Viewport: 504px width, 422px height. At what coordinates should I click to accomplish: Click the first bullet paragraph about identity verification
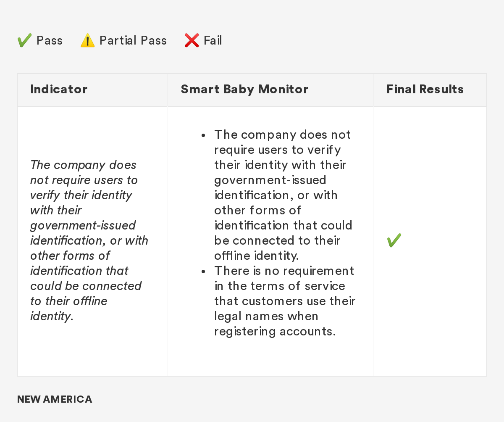(282, 195)
